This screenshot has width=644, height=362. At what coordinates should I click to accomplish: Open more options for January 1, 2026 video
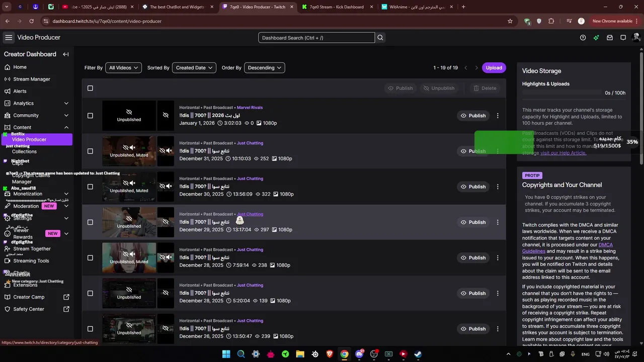pyautogui.click(x=498, y=116)
